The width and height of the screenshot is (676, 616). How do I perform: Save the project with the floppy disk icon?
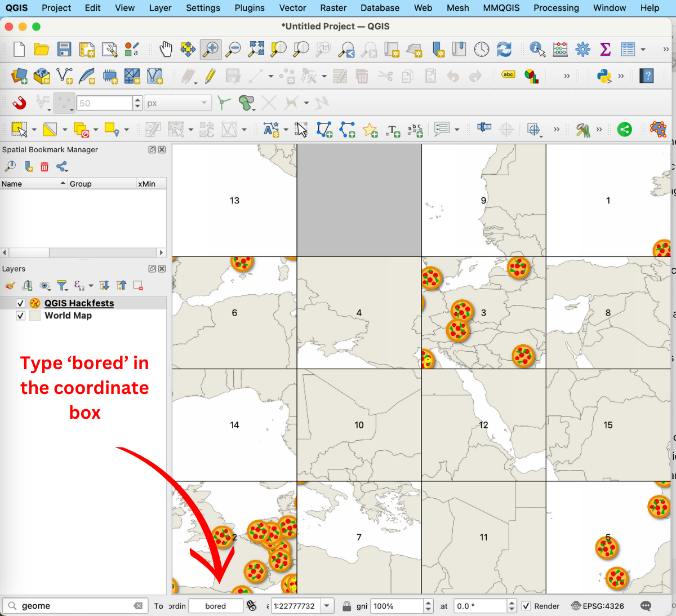[64, 50]
